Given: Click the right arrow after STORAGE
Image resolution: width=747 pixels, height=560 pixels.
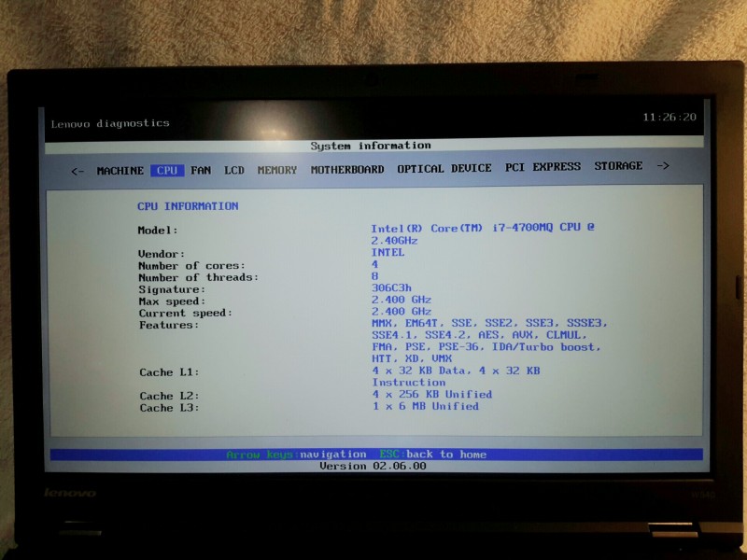Looking at the screenshot, I should point(663,166).
